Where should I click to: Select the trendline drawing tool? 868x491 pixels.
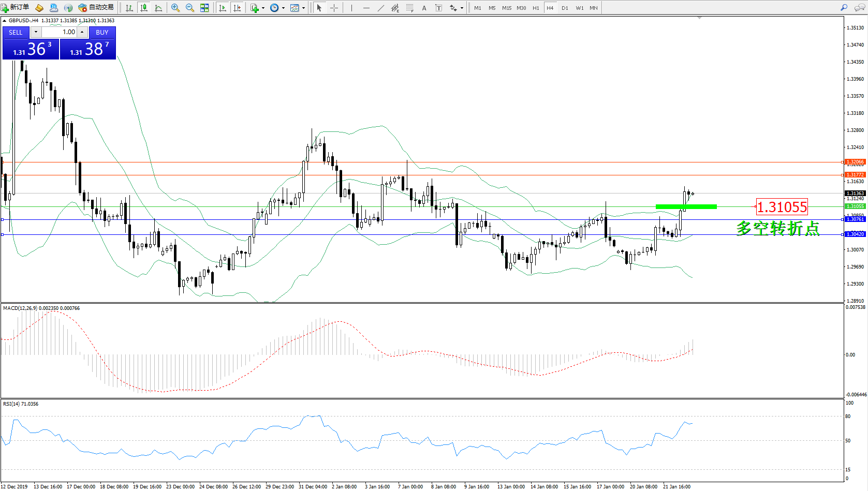[x=381, y=8]
